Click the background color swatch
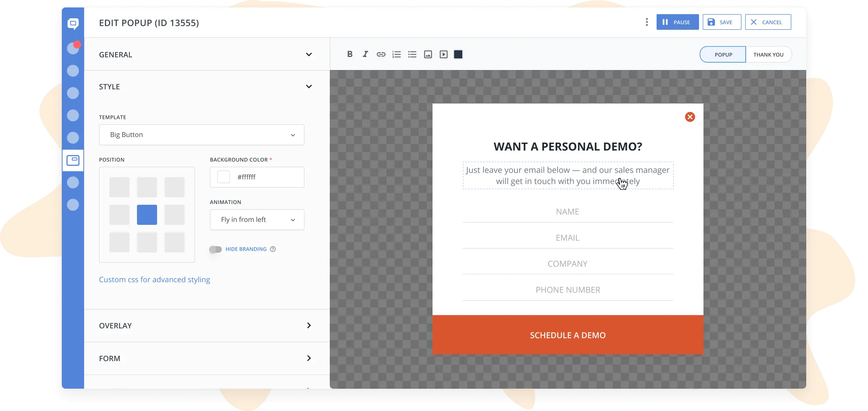 (x=224, y=177)
